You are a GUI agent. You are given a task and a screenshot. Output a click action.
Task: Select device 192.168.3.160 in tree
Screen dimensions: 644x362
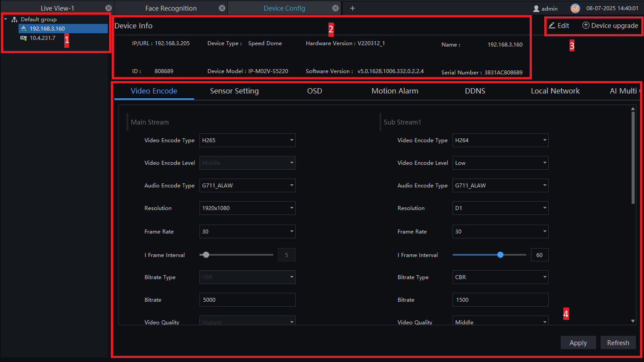pos(63,29)
